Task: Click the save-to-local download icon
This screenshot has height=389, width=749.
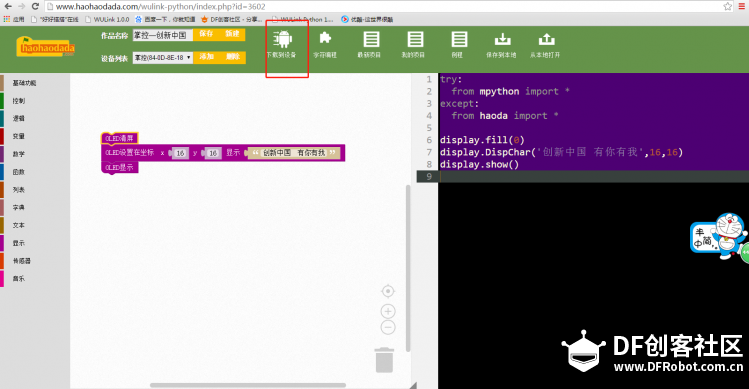Action: (x=502, y=39)
